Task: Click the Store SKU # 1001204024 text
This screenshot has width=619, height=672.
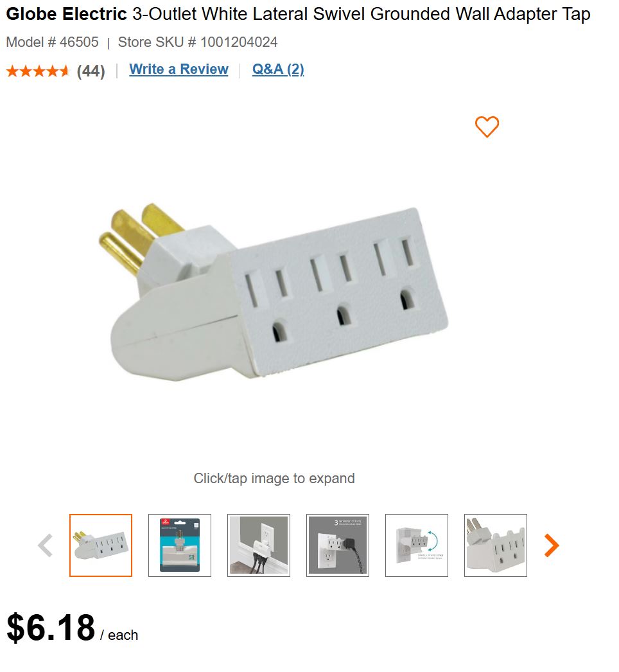Action: click(198, 42)
